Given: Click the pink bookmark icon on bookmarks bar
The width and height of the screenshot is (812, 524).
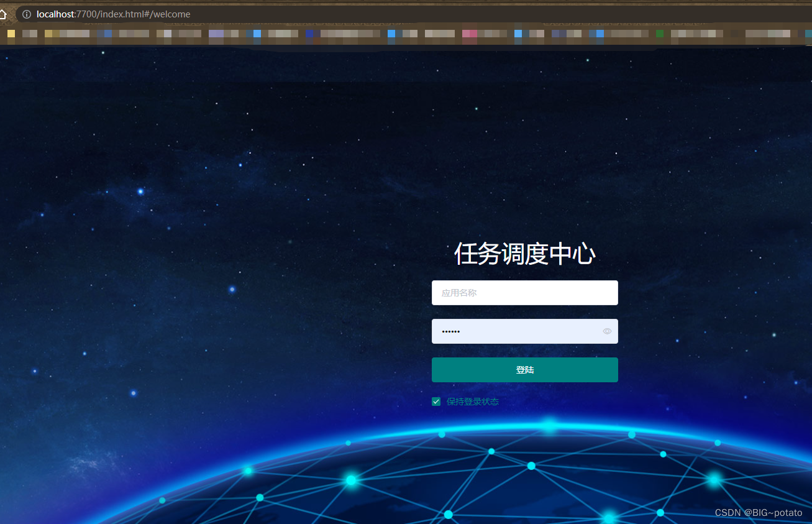Looking at the screenshot, I should [470, 34].
